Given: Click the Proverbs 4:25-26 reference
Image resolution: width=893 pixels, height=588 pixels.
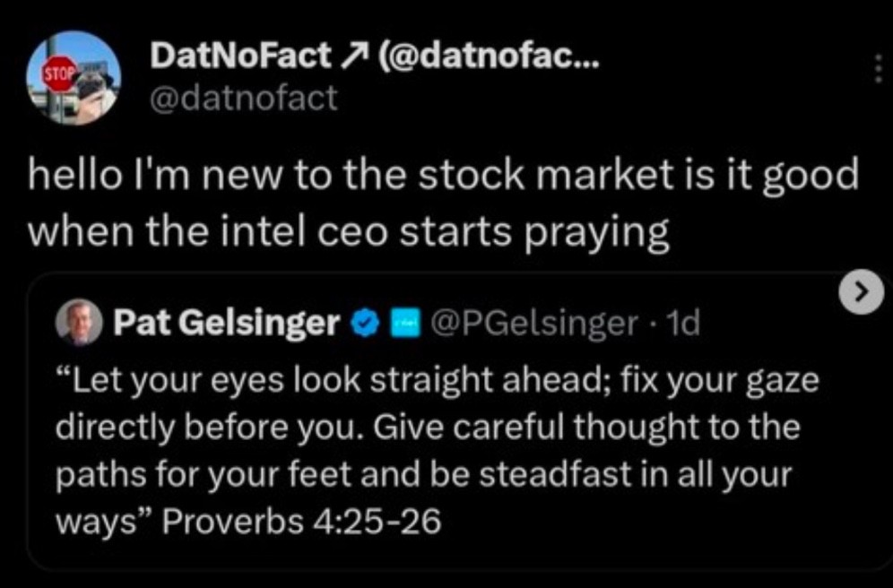Looking at the screenshot, I should tap(301, 521).
